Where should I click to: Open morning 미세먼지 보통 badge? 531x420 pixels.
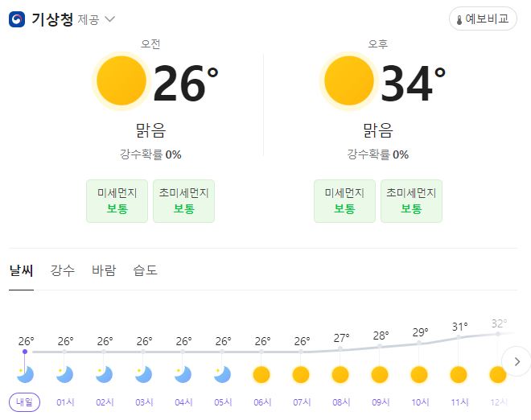point(117,201)
